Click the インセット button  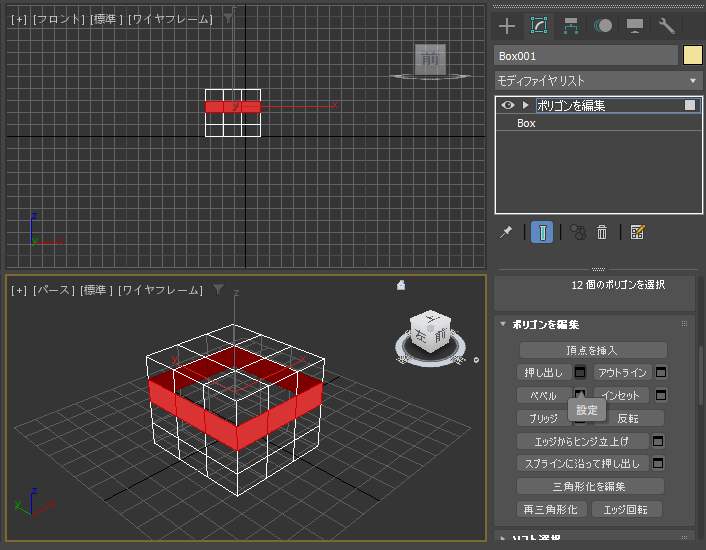coord(621,396)
